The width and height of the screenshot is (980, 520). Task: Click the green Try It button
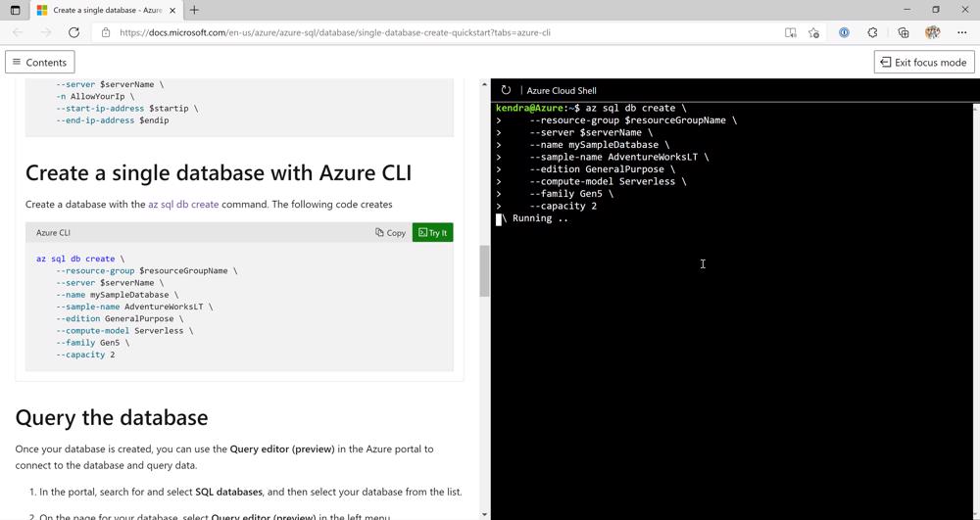point(432,232)
